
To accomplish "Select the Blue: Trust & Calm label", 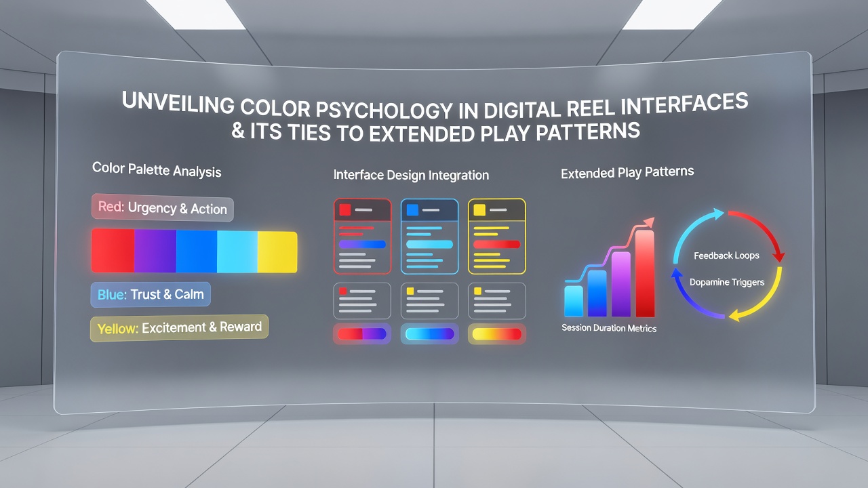I will click(x=151, y=294).
